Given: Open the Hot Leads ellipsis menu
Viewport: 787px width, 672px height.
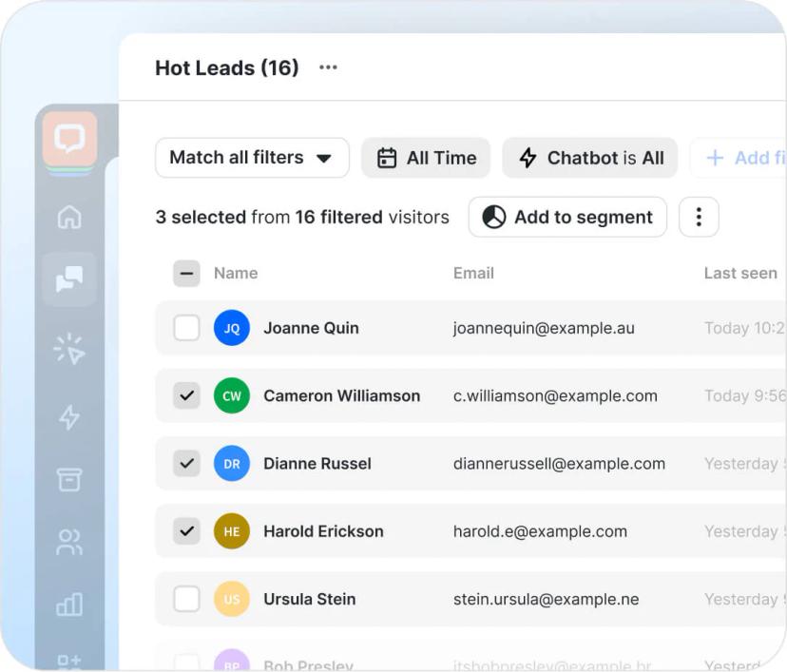Looking at the screenshot, I should click(x=328, y=67).
